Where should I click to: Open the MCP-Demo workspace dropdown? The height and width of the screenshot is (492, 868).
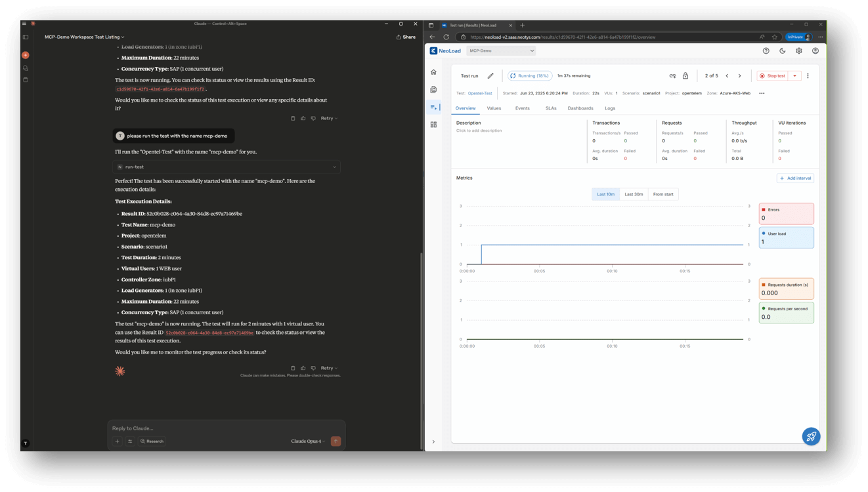501,51
